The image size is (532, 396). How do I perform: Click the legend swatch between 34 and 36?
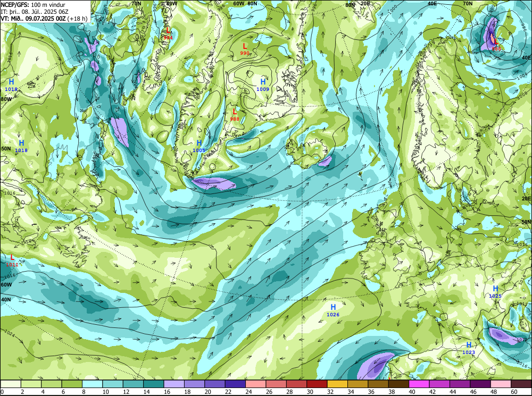[x=358, y=384]
